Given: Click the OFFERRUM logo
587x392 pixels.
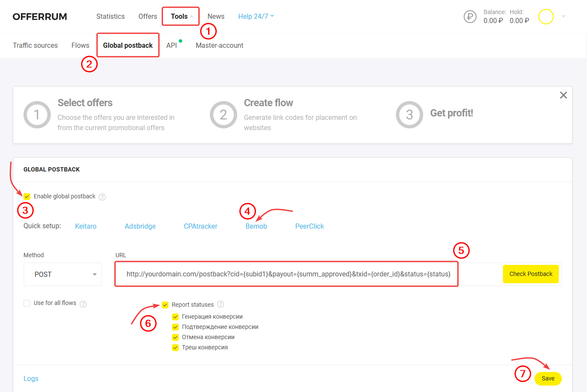Looking at the screenshot, I should click(x=40, y=17).
